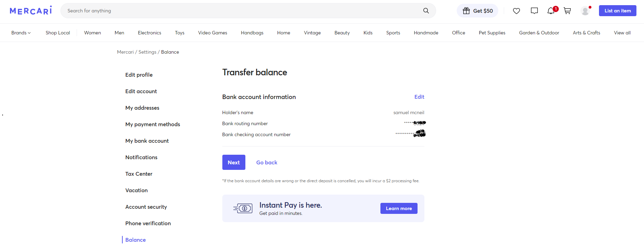Image resolution: width=644 pixels, height=251 pixels.
Task: Click the Get $50 gift button
Action: [477, 11]
